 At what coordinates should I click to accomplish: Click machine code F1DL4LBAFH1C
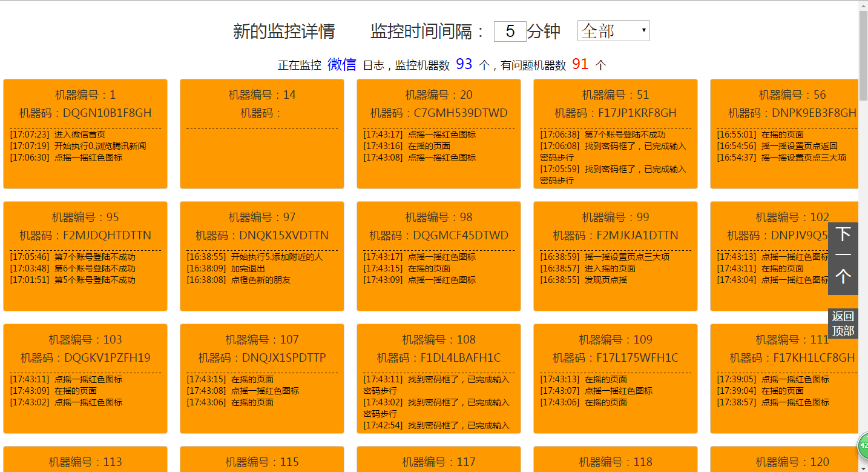tap(461, 358)
